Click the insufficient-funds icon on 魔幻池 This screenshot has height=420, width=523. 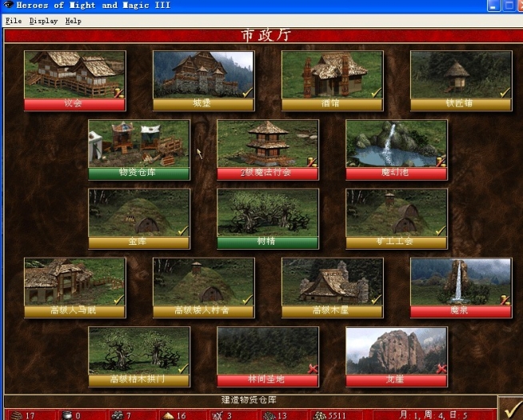pyautogui.click(x=441, y=162)
